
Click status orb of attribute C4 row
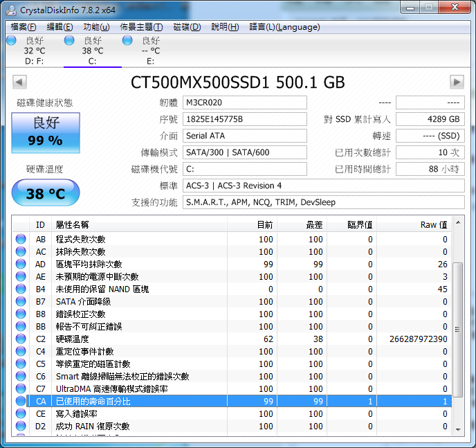click(21, 351)
